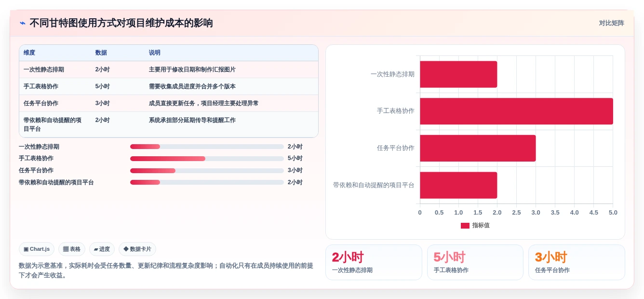The width and height of the screenshot is (644, 299).
Task: Click the 对比矩阵 label in header
Action: coord(611,23)
